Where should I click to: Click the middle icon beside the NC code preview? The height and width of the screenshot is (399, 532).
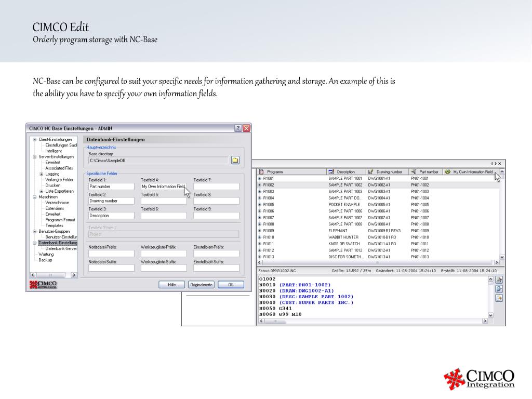click(x=499, y=289)
